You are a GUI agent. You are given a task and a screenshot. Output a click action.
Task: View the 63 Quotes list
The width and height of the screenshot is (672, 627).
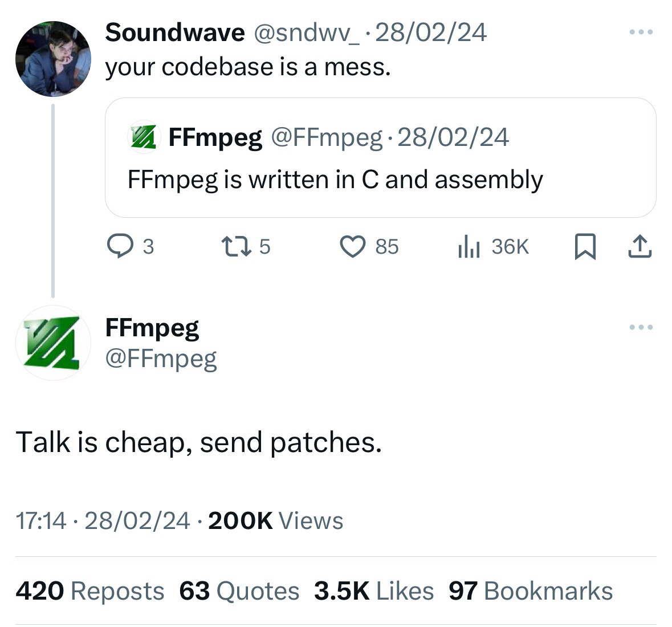(x=239, y=591)
